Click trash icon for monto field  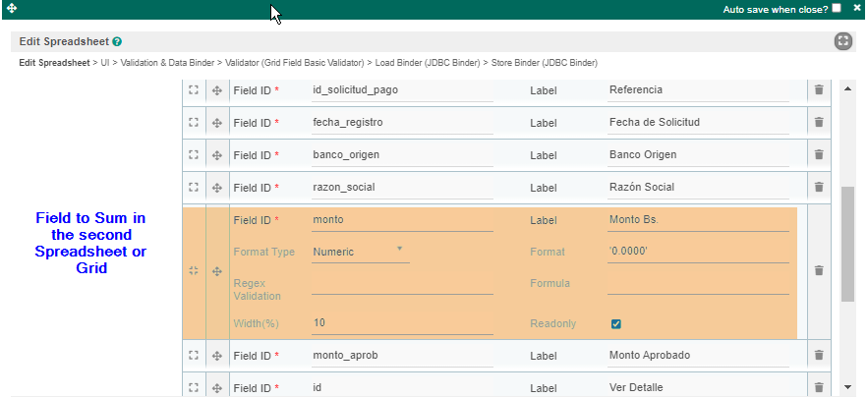[x=818, y=271]
